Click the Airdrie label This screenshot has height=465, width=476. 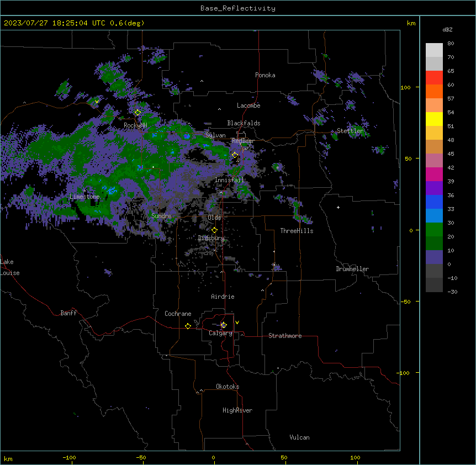point(223,297)
